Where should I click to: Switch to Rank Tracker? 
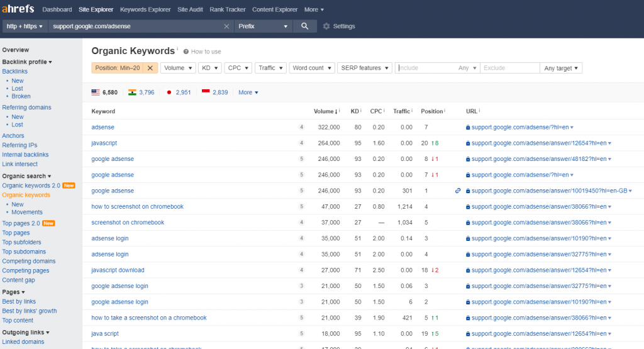(228, 9)
